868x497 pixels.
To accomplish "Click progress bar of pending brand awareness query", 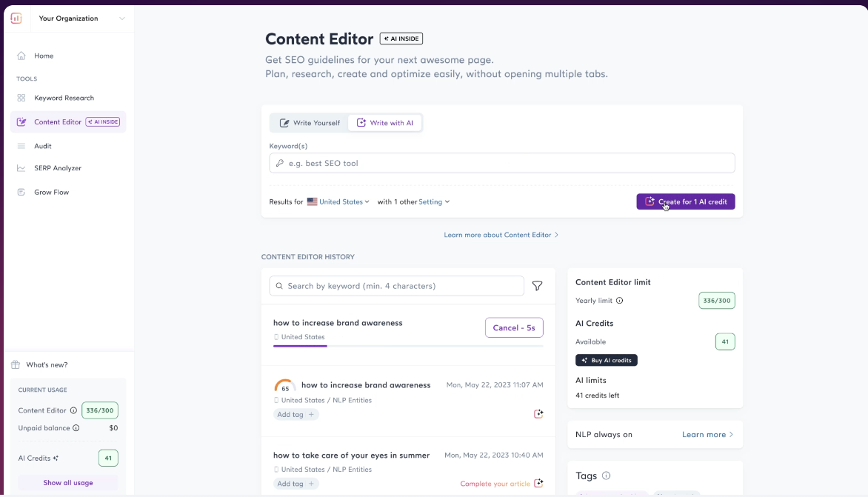I will point(408,346).
